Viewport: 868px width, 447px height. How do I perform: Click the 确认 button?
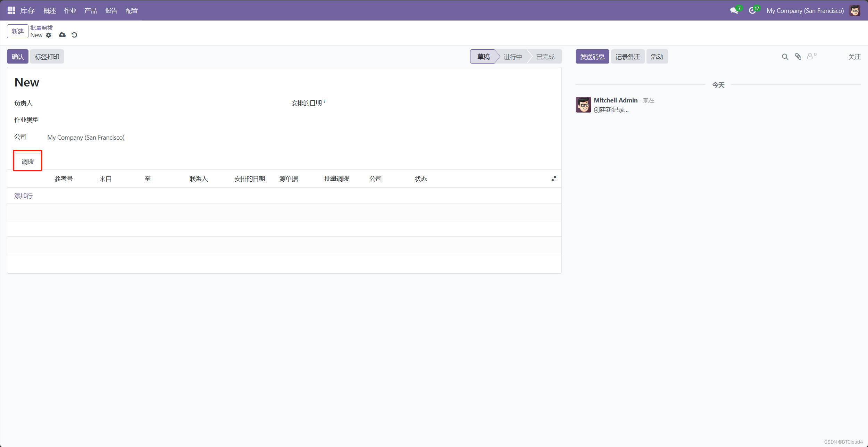[17, 57]
